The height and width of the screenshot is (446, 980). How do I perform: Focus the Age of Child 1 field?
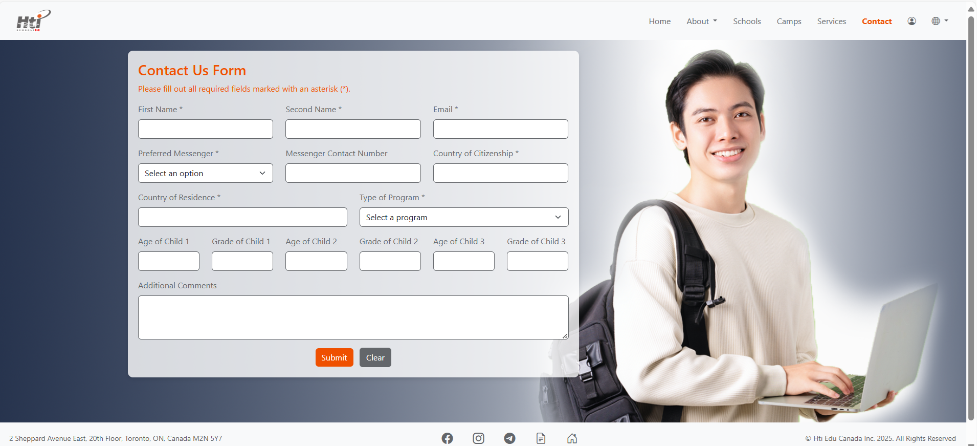(168, 261)
